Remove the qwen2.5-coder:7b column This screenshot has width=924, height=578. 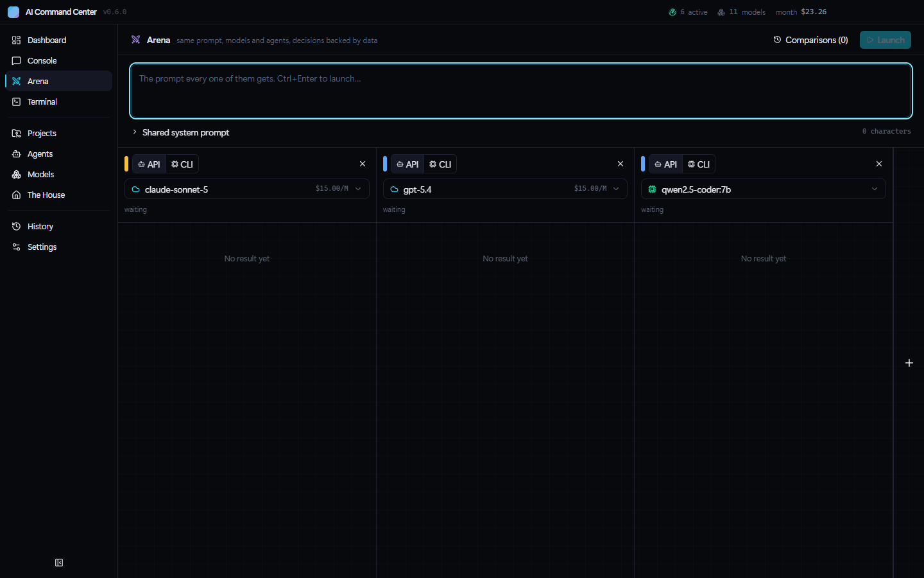pyautogui.click(x=879, y=164)
